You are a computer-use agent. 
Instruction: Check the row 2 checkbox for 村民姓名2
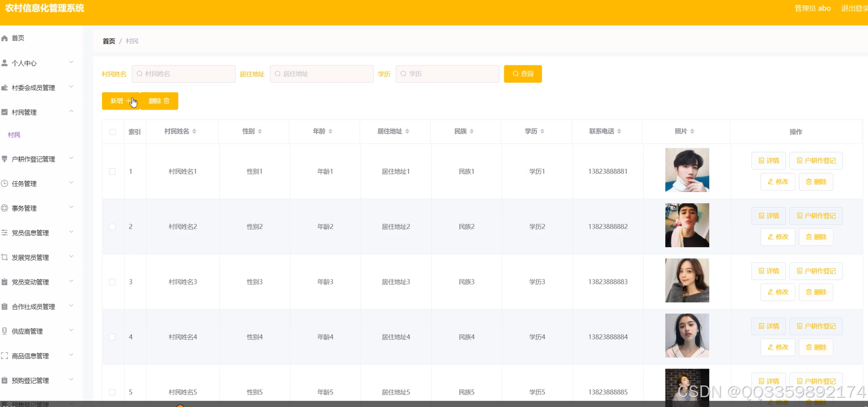[x=112, y=227]
